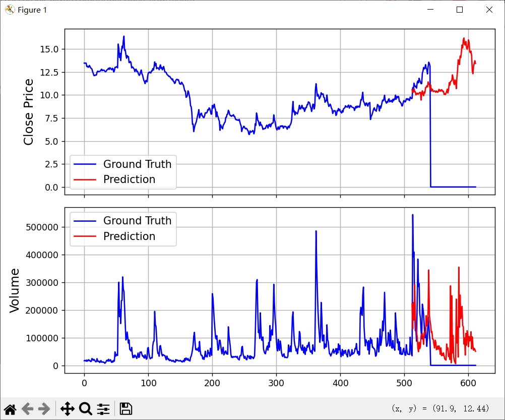Go back to the previous view

28,408
